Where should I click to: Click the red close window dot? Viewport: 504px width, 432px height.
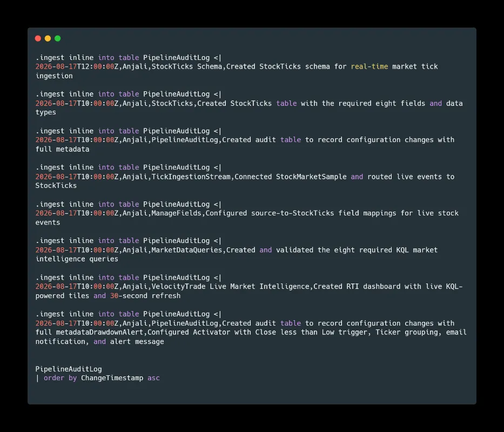point(38,38)
